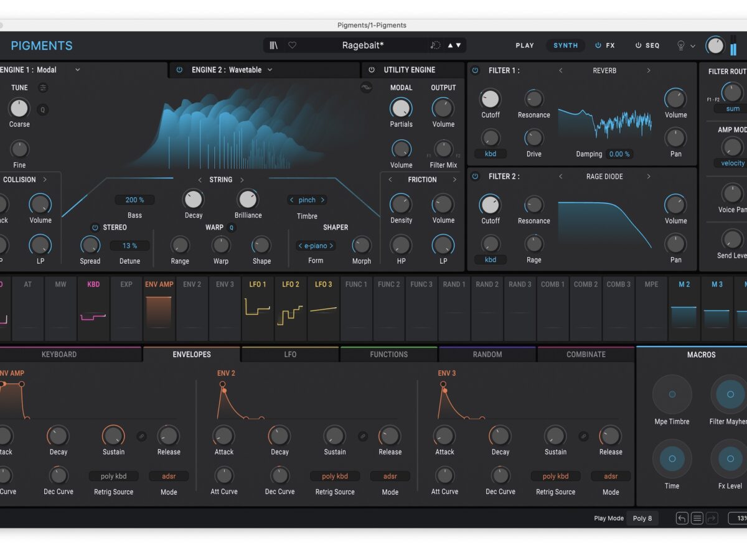Screen dimensions: 747x560
Task: Click the ENV 2 sustain-release link icon
Action: click(362, 436)
